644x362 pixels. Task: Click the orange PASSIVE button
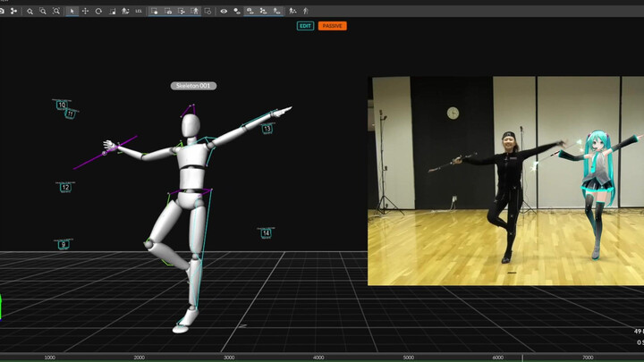click(x=332, y=26)
